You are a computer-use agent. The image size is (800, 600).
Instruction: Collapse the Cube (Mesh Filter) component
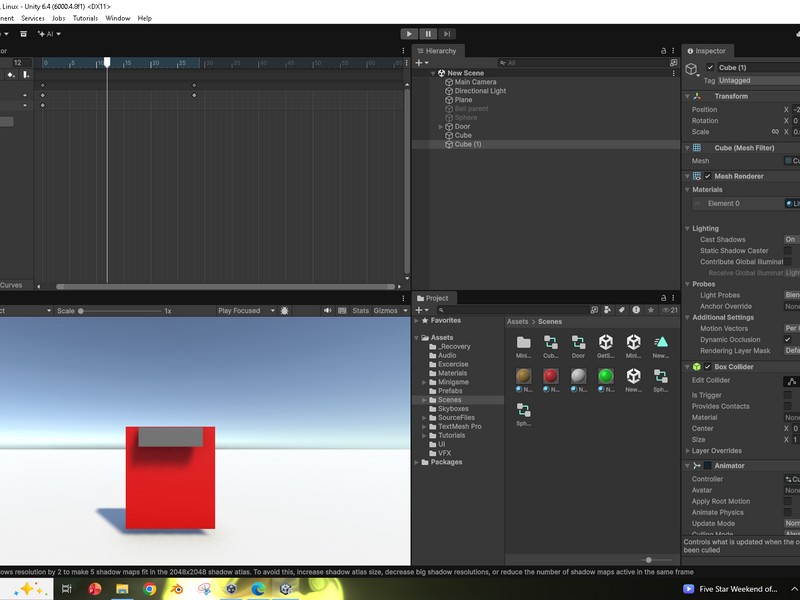tap(687, 148)
